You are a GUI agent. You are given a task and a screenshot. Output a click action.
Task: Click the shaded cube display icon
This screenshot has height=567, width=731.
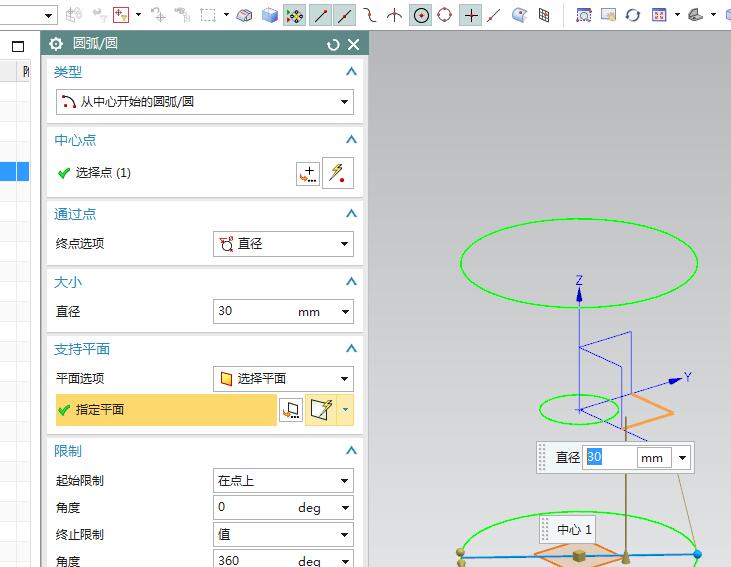click(x=269, y=16)
